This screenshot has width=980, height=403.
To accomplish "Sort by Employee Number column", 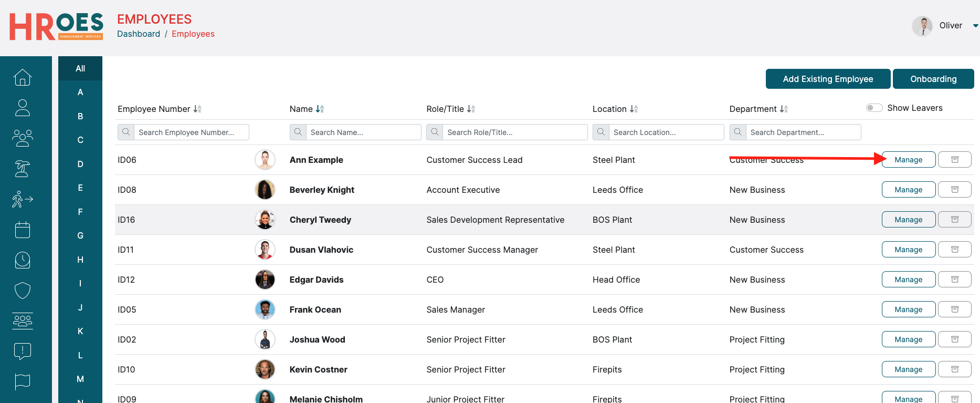I will [x=197, y=109].
